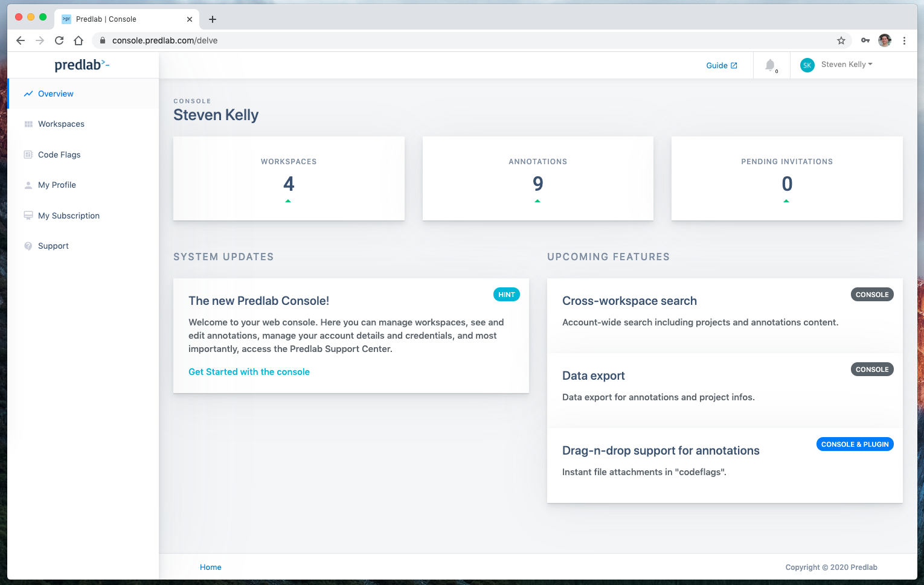Click CONSOLE badge on Data export
The height and width of the screenshot is (585, 924).
tap(872, 369)
